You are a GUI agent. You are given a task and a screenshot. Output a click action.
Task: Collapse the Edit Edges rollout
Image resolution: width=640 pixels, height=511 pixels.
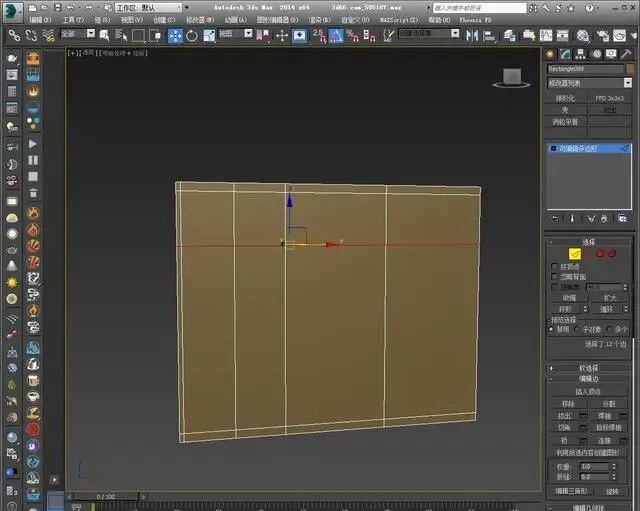click(x=589, y=379)
